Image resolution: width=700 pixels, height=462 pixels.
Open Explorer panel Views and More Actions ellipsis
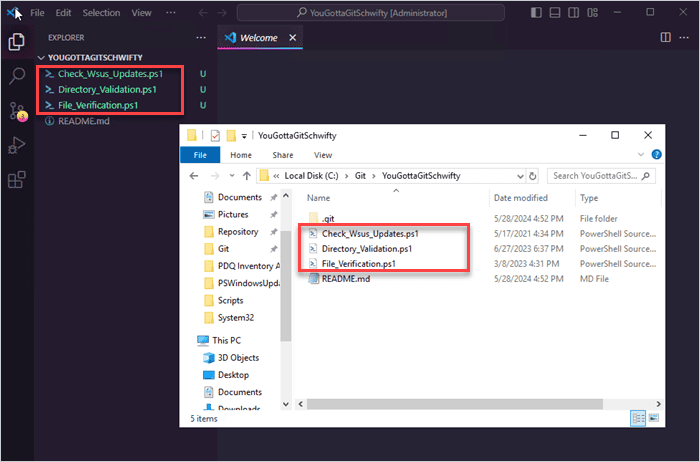click(x=201, y=37)
